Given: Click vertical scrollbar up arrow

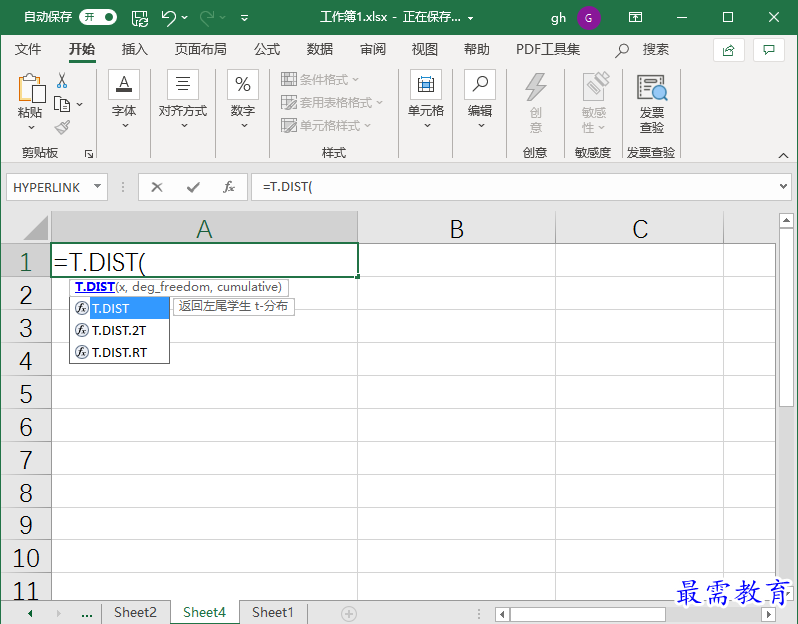Looking at the screenshot, I should click(786, 220).
